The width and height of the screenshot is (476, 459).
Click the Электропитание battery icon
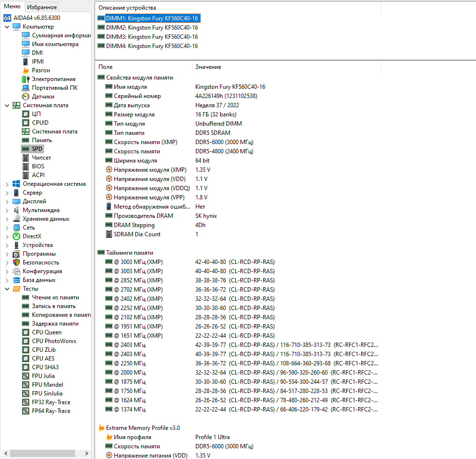26,79
